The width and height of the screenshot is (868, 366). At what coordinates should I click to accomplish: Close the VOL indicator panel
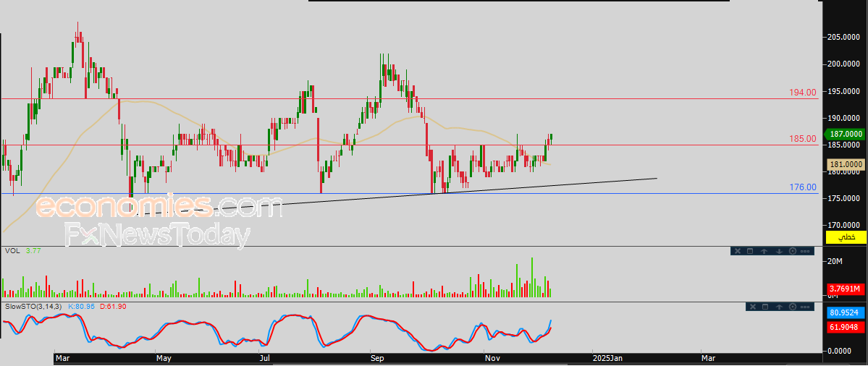[x=738, y=251]
